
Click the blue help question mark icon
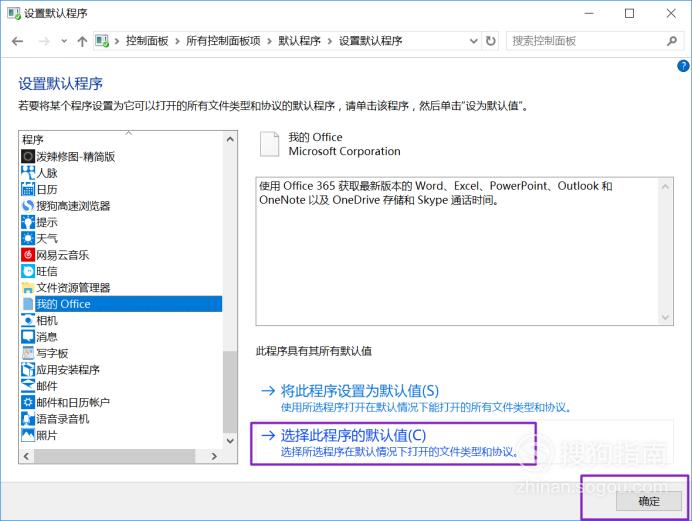pyautogui.click(x=683, y=66)
